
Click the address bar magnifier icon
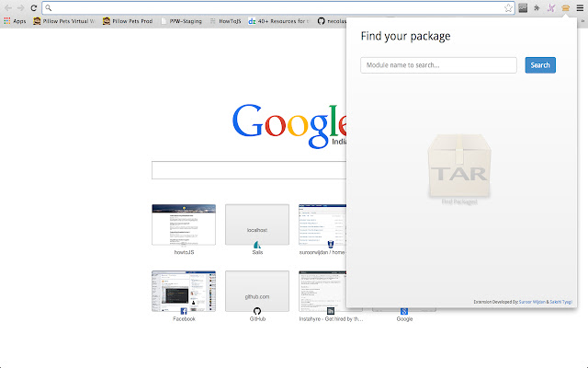(x=49, y=8)
